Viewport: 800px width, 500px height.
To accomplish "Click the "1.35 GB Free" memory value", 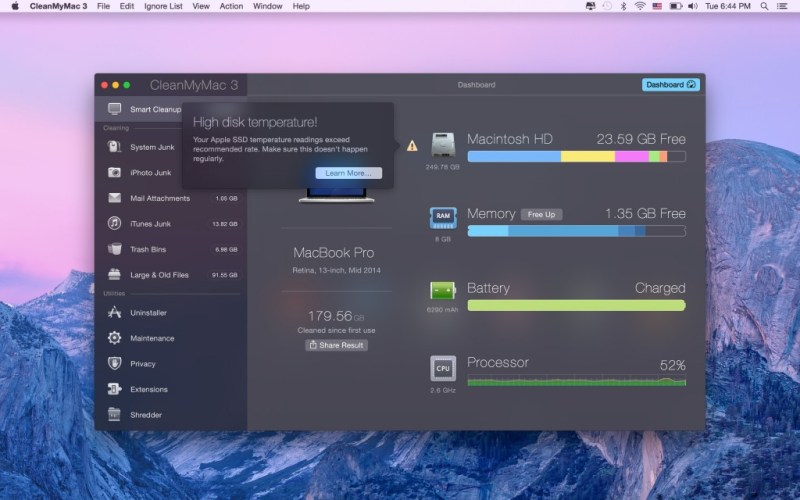I will click(x=645, y=213).
